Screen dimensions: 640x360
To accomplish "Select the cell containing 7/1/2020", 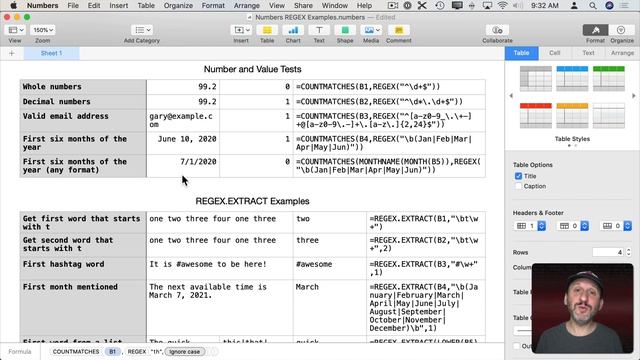I will tap(183, 166).
